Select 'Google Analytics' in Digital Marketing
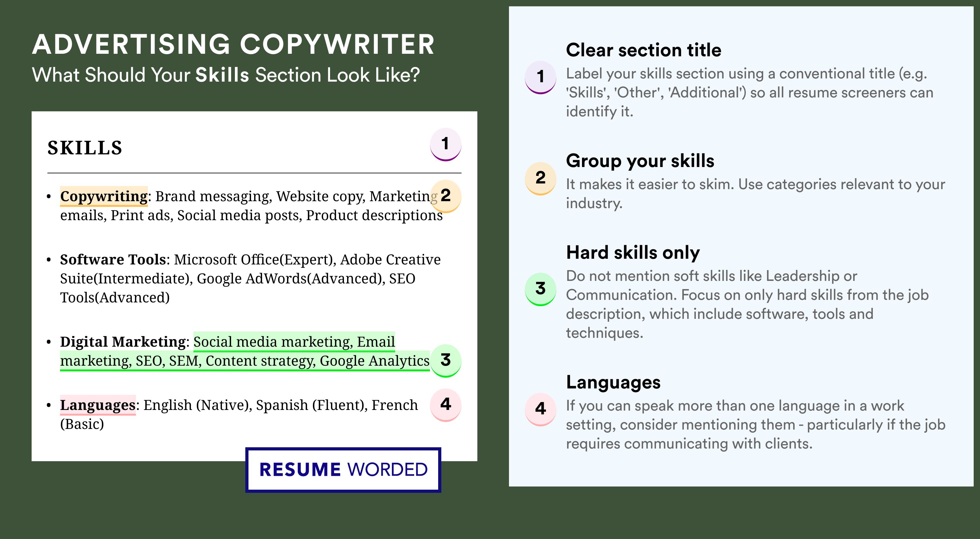The height and width of the screenshot is (539, 980). [x=375, y=361]
